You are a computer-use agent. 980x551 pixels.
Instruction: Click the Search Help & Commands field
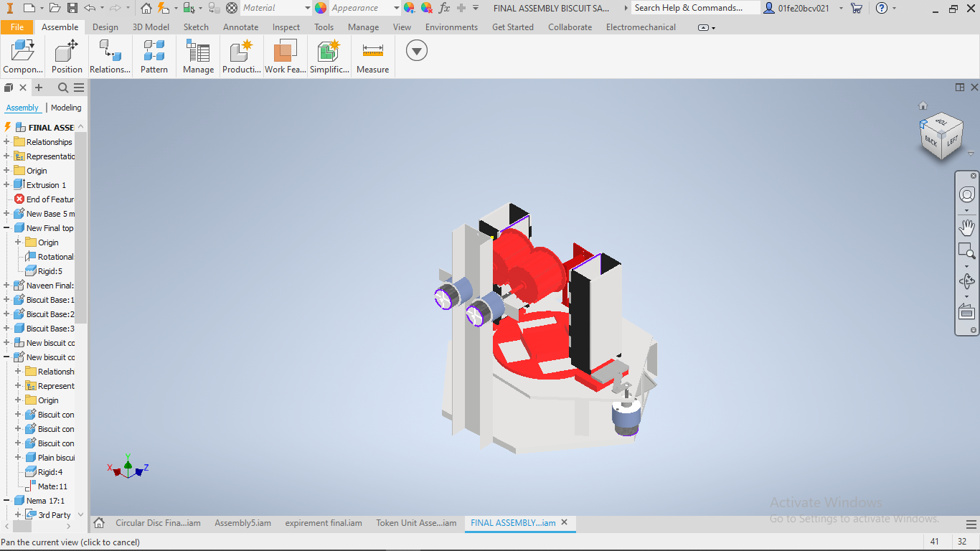tap(695, 8)
